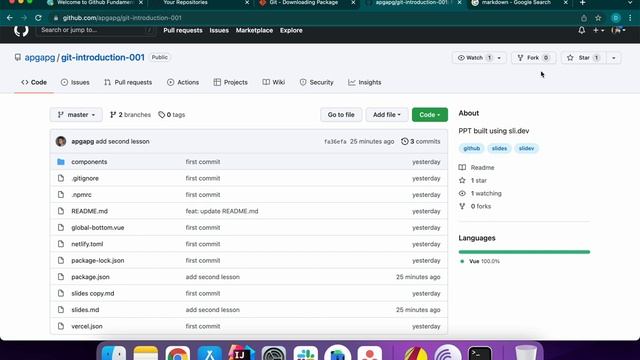
Task: Open slides copy.md file
Action: tap(93, 293)
